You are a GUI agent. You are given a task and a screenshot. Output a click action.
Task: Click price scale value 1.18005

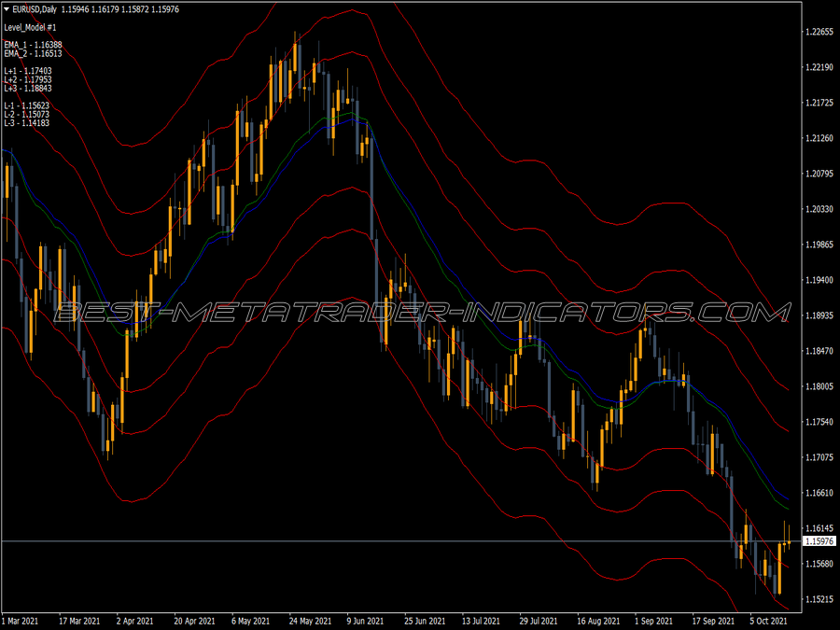[819, 386]
